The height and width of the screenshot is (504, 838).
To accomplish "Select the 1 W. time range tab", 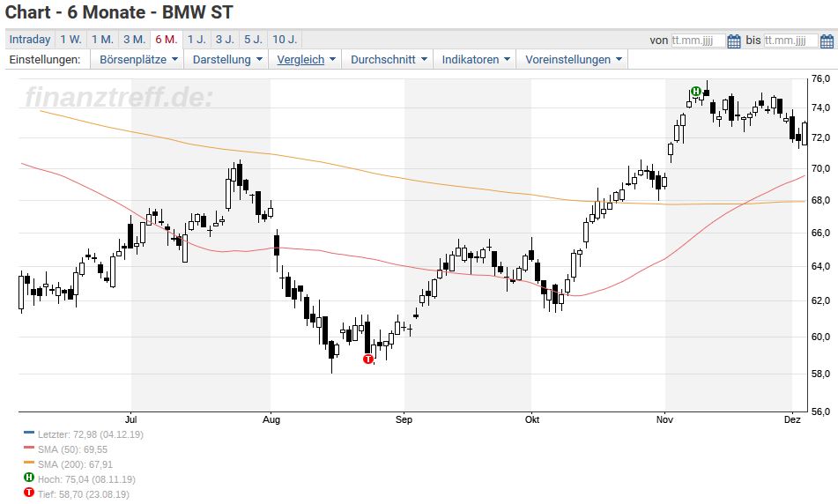I will 70,40.
